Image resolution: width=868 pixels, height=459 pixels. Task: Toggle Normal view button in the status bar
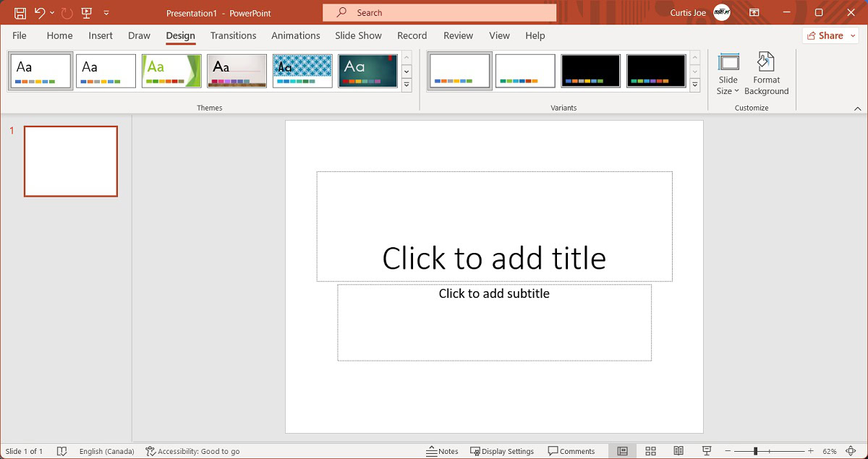point(622,451)
